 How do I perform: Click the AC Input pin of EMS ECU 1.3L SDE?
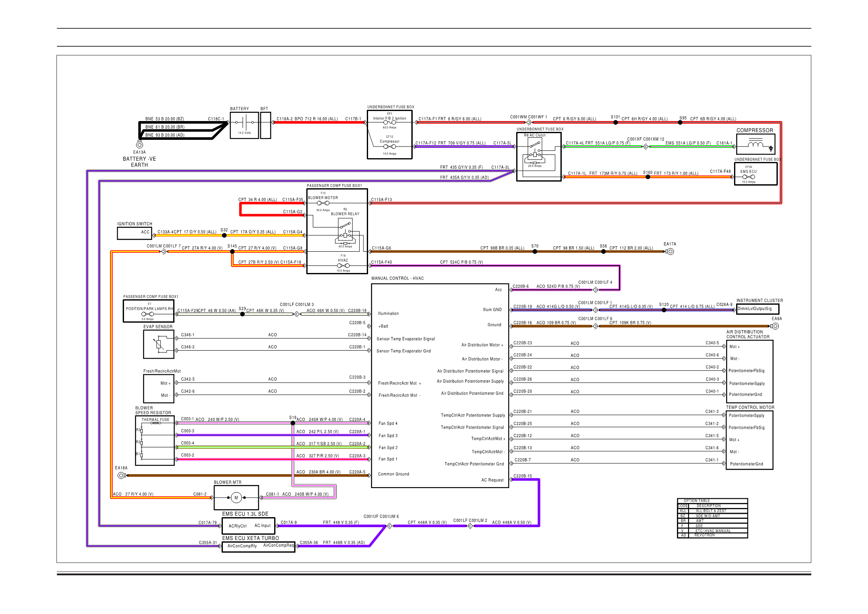[262, 526]
